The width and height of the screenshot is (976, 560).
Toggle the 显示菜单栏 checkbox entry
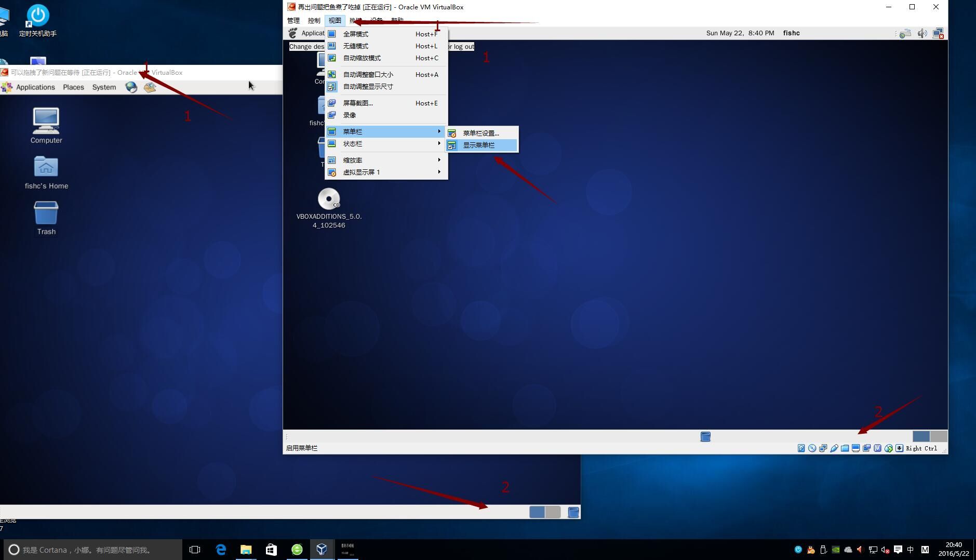pos(482,145)
